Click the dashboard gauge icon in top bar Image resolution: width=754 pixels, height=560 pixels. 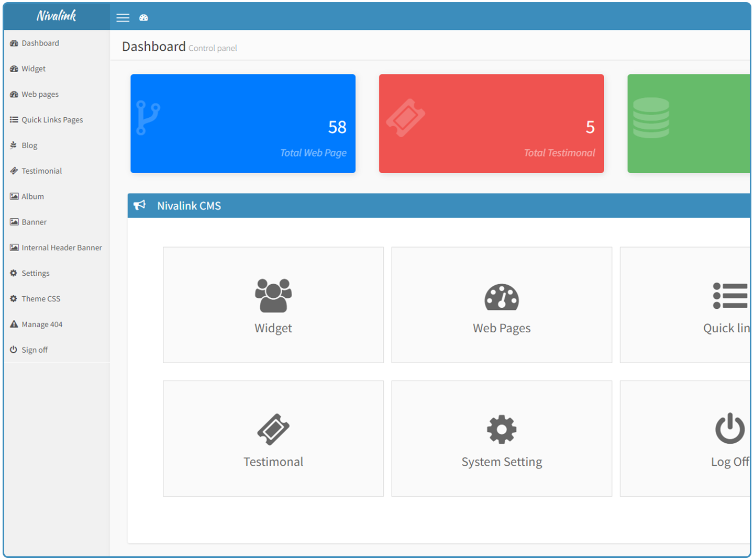click(x=143, y=18)
